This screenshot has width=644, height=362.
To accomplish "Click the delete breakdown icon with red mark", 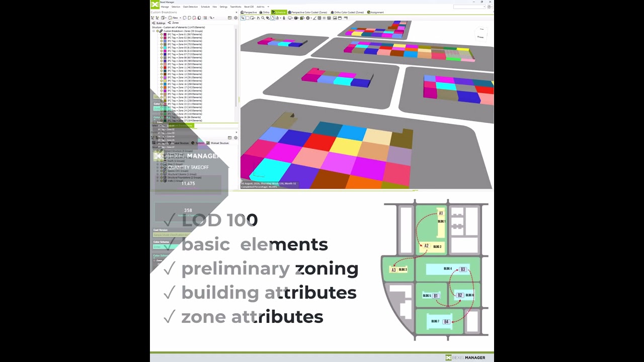I will pos(194,18).
